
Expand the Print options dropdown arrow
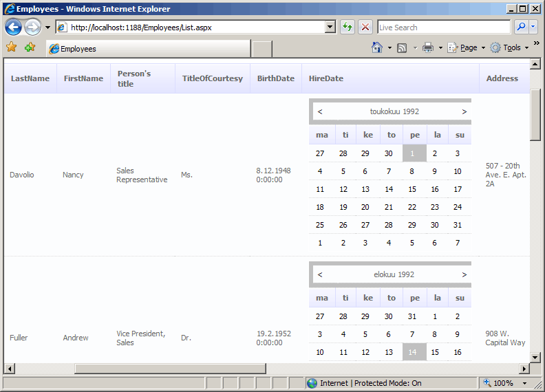point(440,48)
